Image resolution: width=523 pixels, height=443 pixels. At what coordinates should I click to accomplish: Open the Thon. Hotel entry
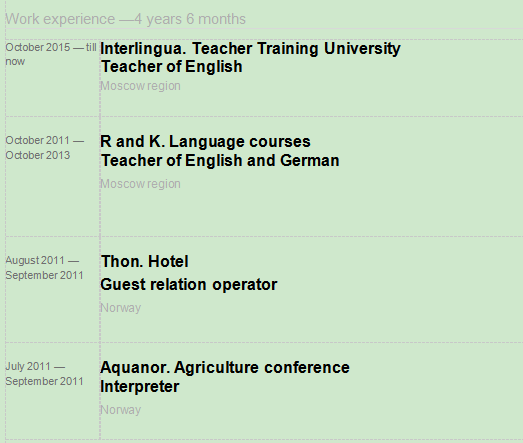tap(145, 261)
